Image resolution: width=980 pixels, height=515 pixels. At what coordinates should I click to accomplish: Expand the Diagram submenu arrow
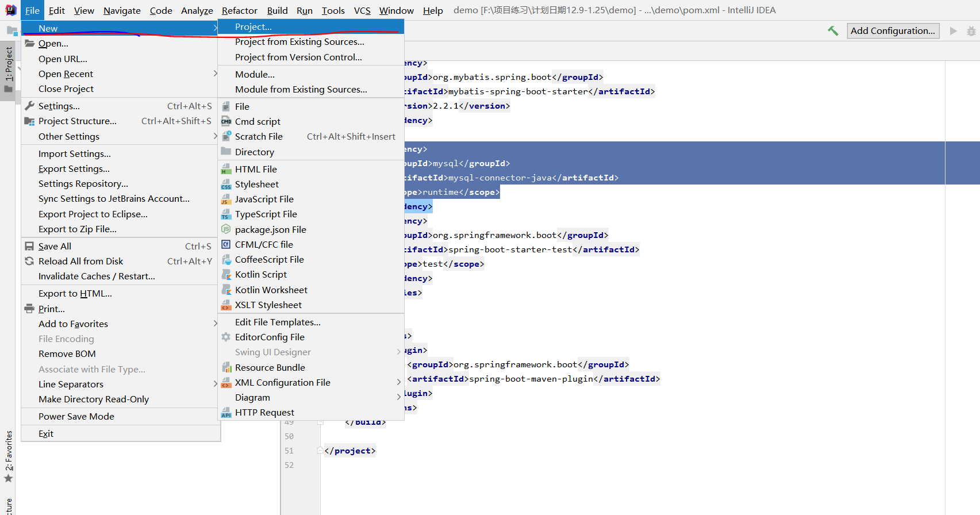click(399, 397)
